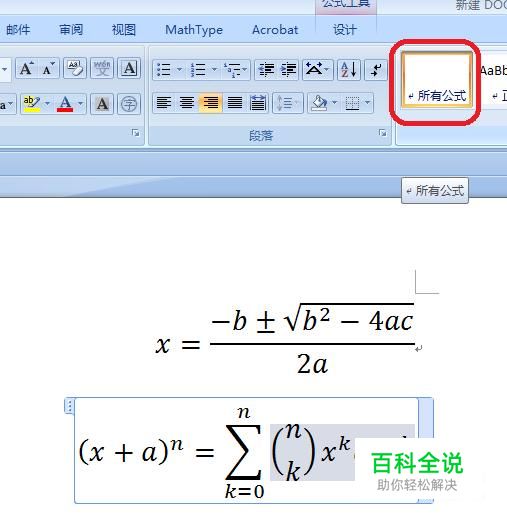Viewport: 507px width, 524px height.
Task: Open the 审阅 tab
Action: (71, 30)
